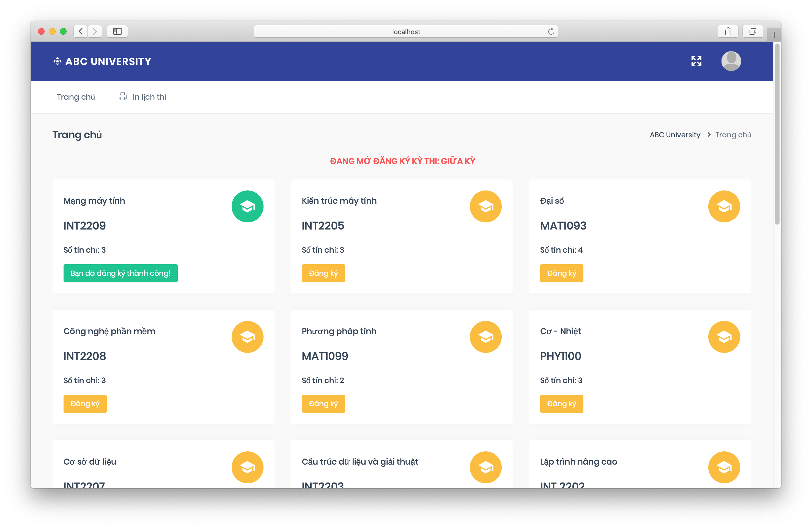The image size is (812, 529).
Task: Reload the localhost page
Action: [551, 31]
